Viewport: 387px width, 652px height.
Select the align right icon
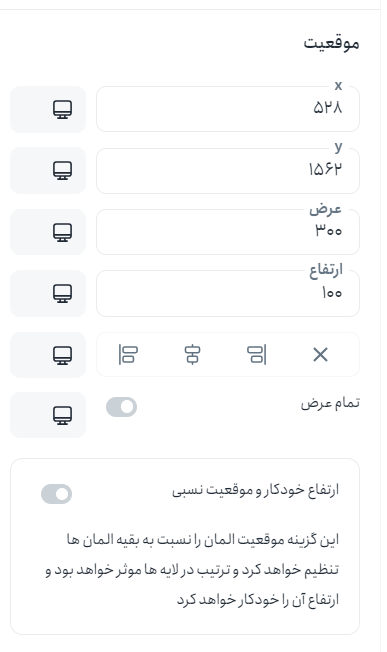[x=256, y=355]
